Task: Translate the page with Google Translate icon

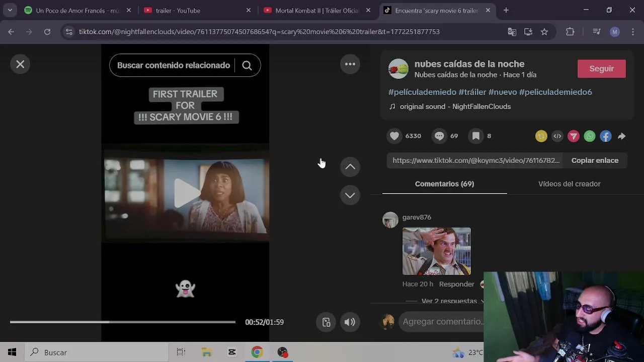Action: tap(512, 32)
